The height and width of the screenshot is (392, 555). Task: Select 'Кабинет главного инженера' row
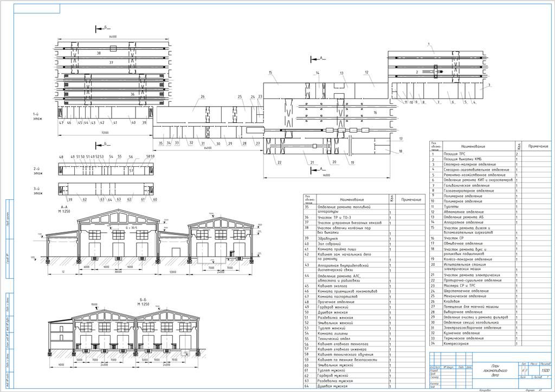tap(364, 349)
